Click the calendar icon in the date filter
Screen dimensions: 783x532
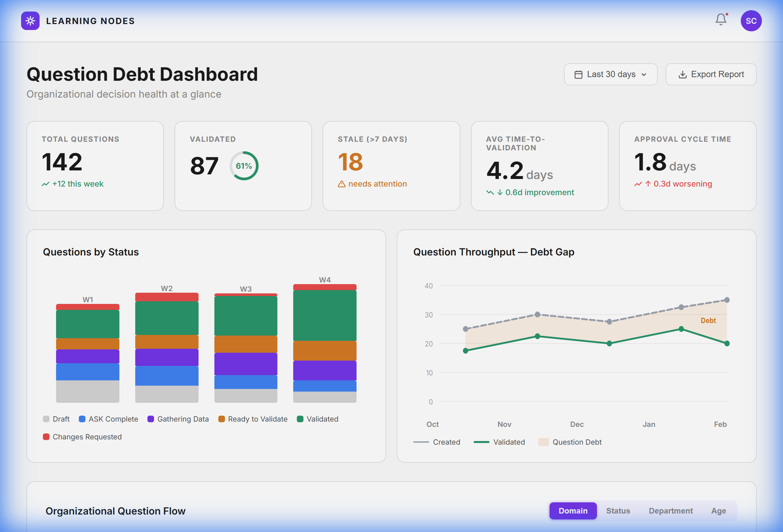[x=579, y=74]
